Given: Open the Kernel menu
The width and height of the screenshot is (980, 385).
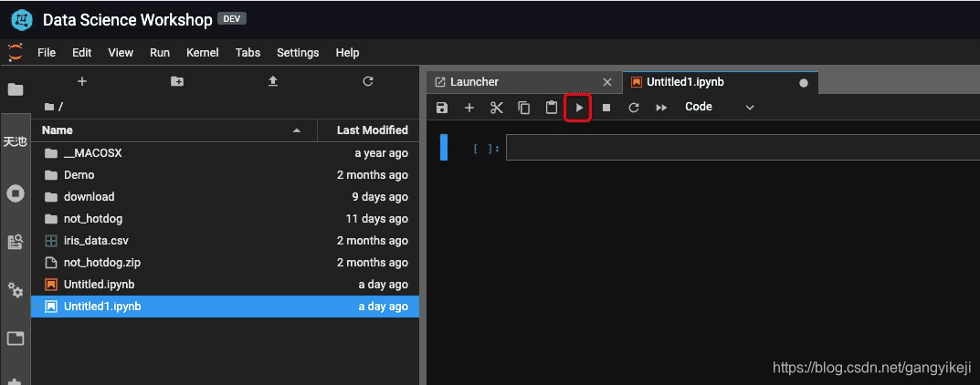Looking at the screenshot, I should 203,52.
